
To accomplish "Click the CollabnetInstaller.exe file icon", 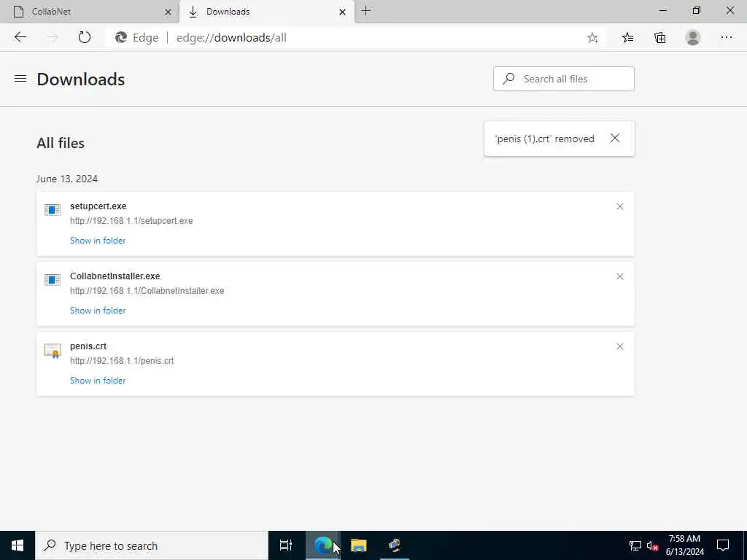I will [x=53, y=279].
